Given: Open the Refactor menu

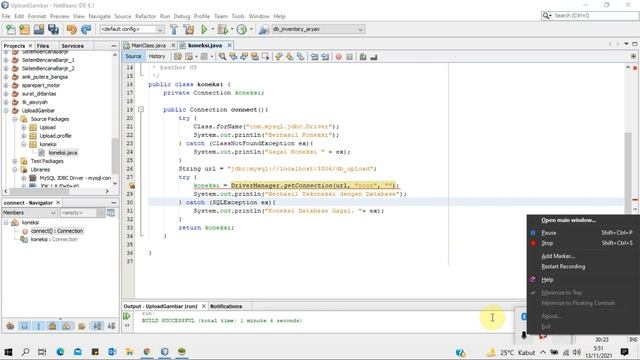Looking at the screenshot, I should 145,16.
